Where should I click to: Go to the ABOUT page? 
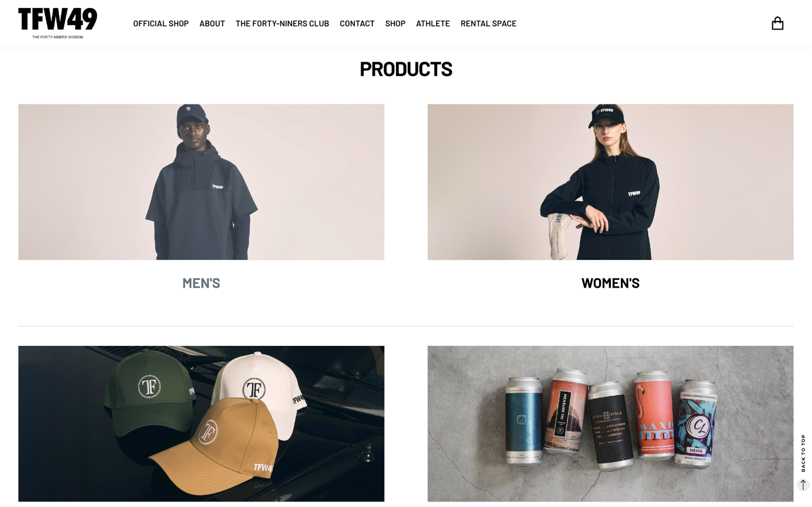[212, 24]
